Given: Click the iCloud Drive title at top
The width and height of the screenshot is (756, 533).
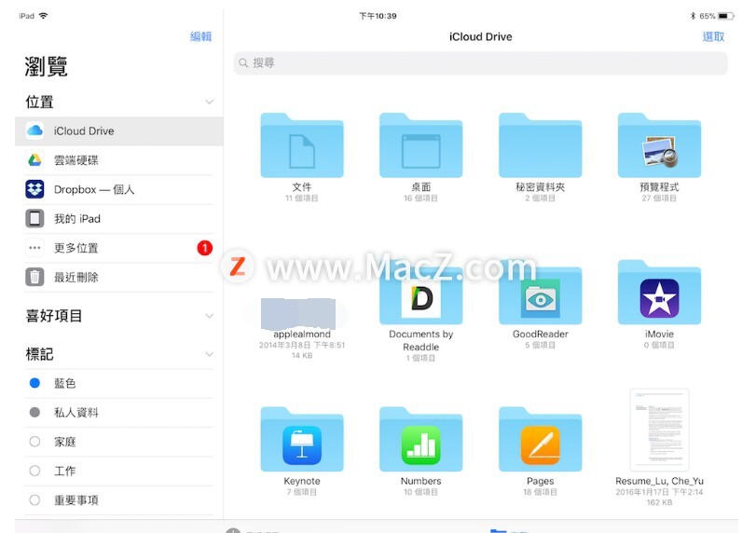Looking at the screenshot, I should pos(481,36).
